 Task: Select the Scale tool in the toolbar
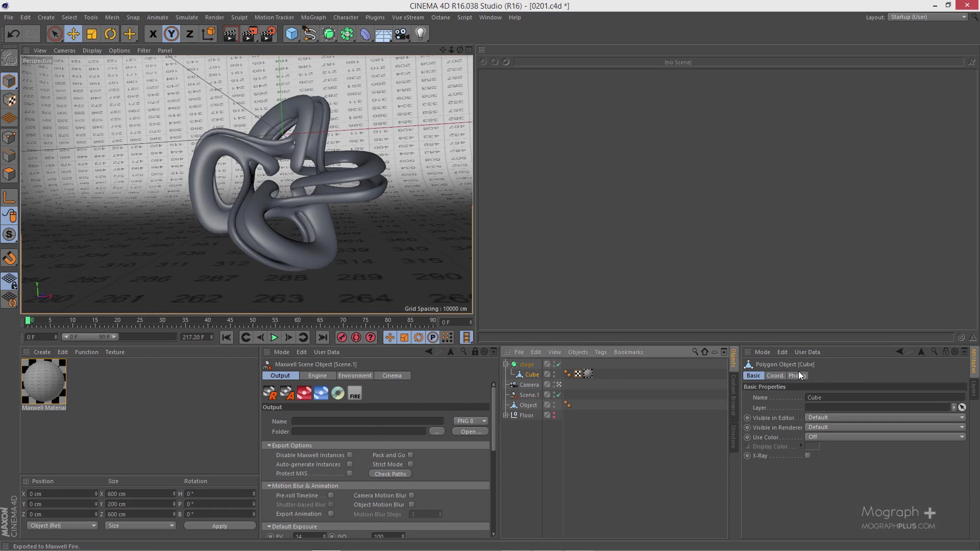click(92, 34)
